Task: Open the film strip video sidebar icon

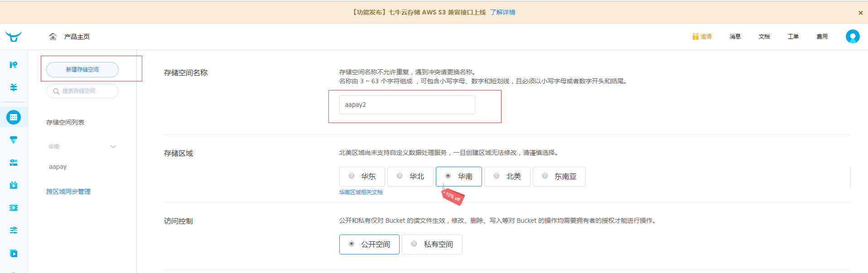Action: pyautogui.click(x=14, y=208)
